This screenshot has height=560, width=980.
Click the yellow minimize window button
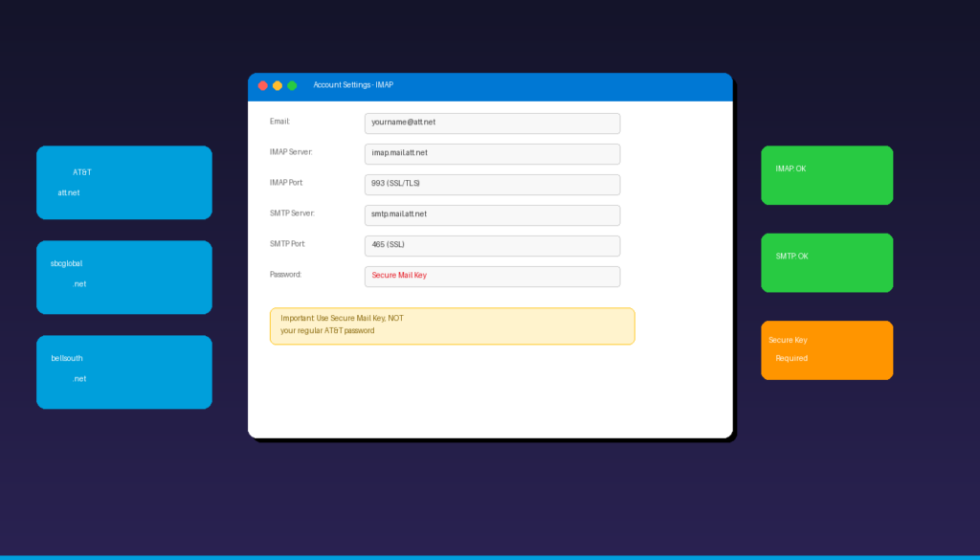click(x=278, y=86)
